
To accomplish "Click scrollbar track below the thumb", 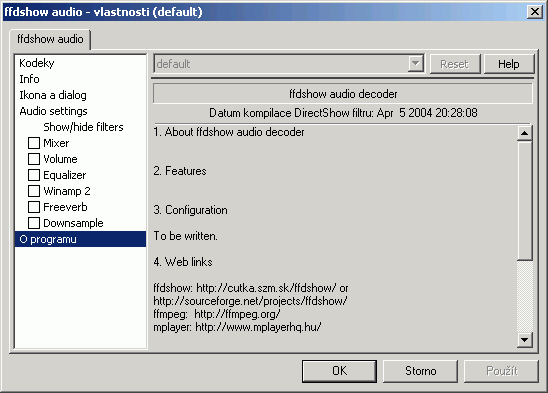I will point(525,296).
